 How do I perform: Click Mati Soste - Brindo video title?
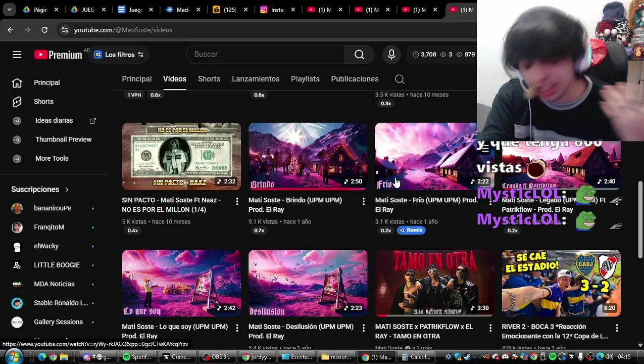(295, 205)
